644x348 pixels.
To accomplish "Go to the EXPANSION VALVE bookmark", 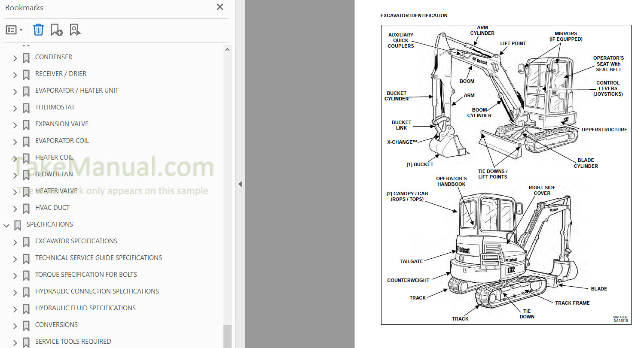I will click(61, 124).
